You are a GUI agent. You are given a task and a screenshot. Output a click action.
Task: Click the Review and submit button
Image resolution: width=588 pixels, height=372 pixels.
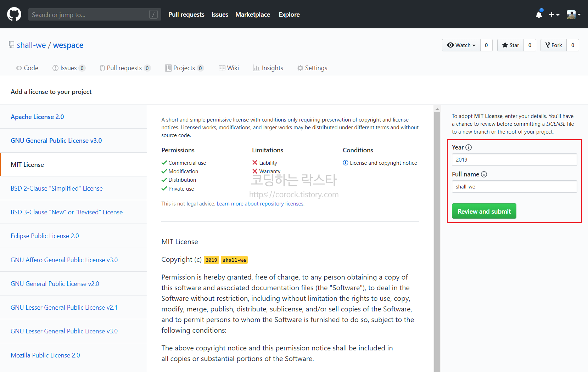(484, 211)
